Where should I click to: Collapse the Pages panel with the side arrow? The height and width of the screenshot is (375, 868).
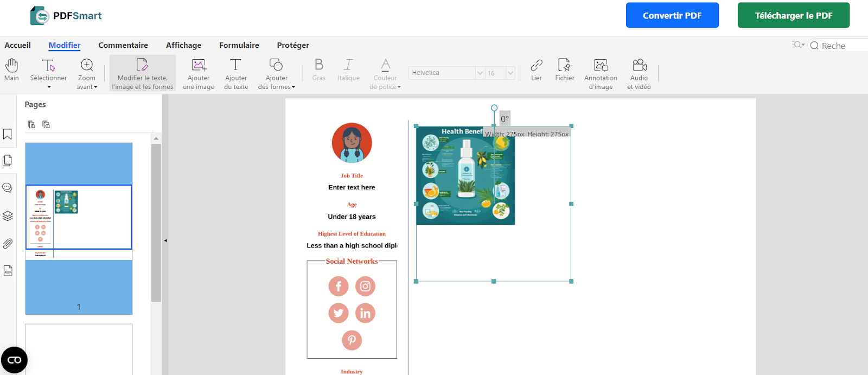point(165,240)
